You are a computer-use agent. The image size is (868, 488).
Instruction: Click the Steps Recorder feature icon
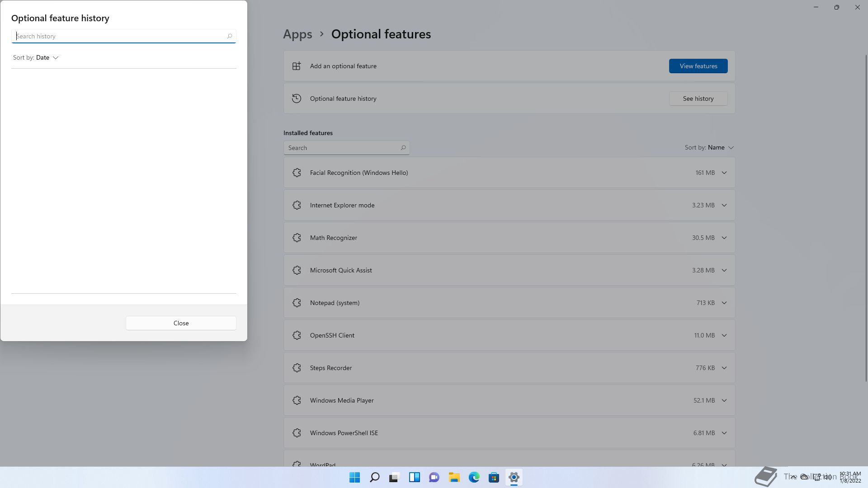297,368
